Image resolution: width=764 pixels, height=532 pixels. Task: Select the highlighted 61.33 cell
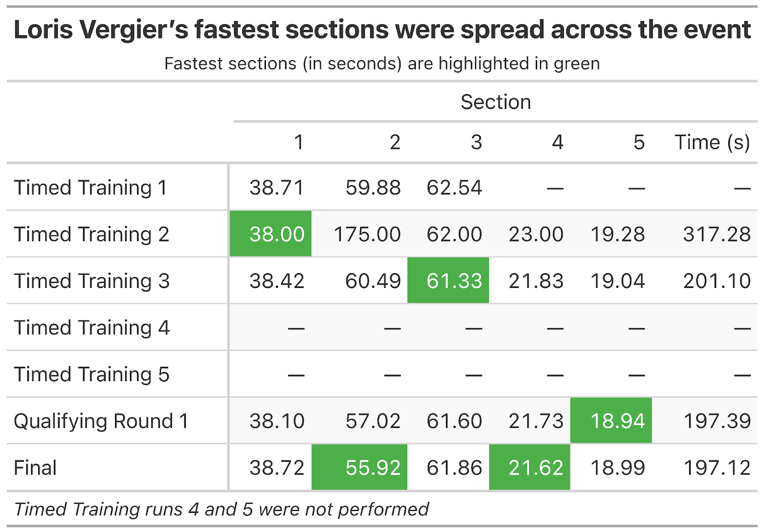pos(448,281)
